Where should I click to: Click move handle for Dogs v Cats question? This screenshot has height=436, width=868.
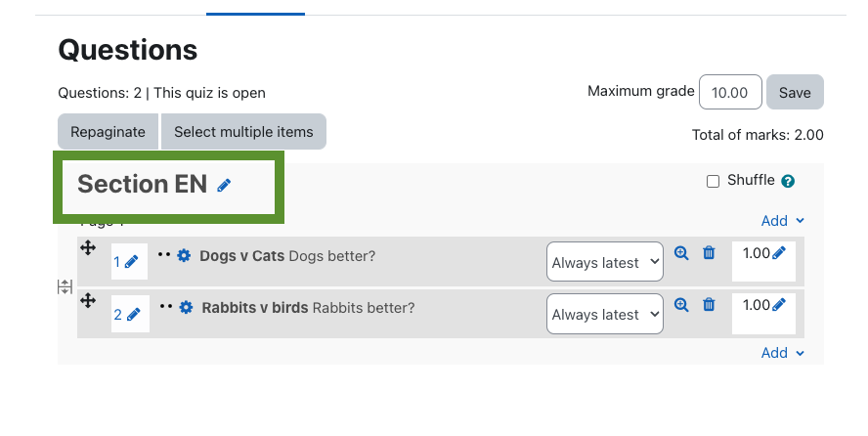(88, 248)
